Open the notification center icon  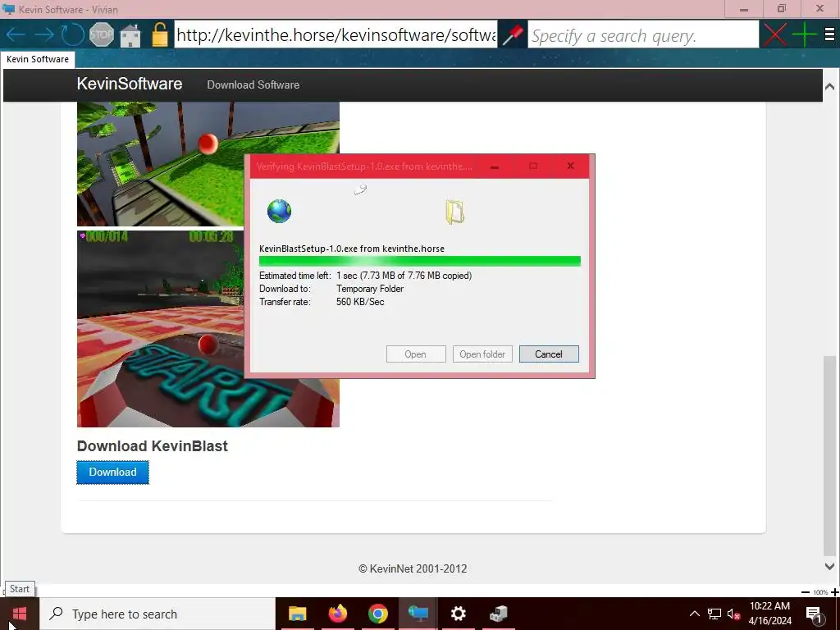click(815, 614)
